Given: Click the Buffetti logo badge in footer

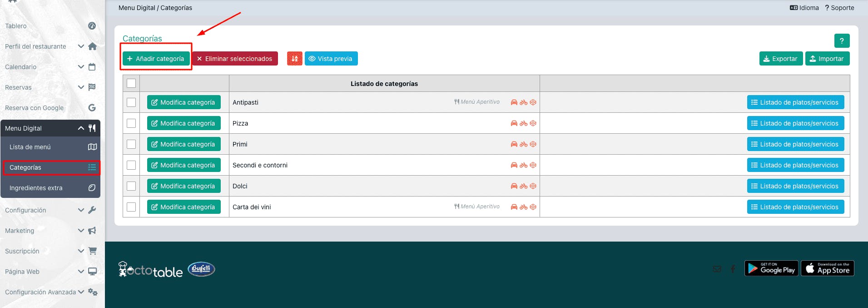Looking at the screenshot, I should pos(201,269).
